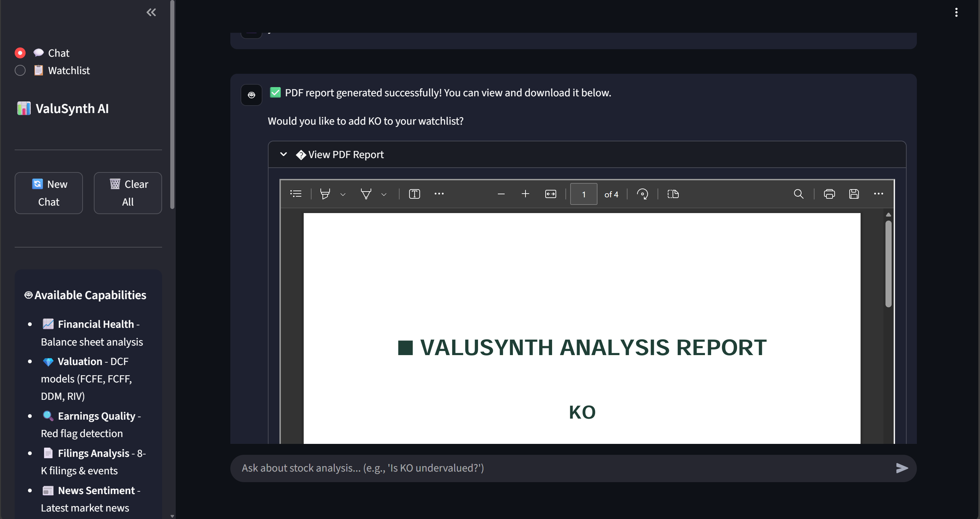
Task: Open the top-right three-dot app menu
Action: (956, 13)
